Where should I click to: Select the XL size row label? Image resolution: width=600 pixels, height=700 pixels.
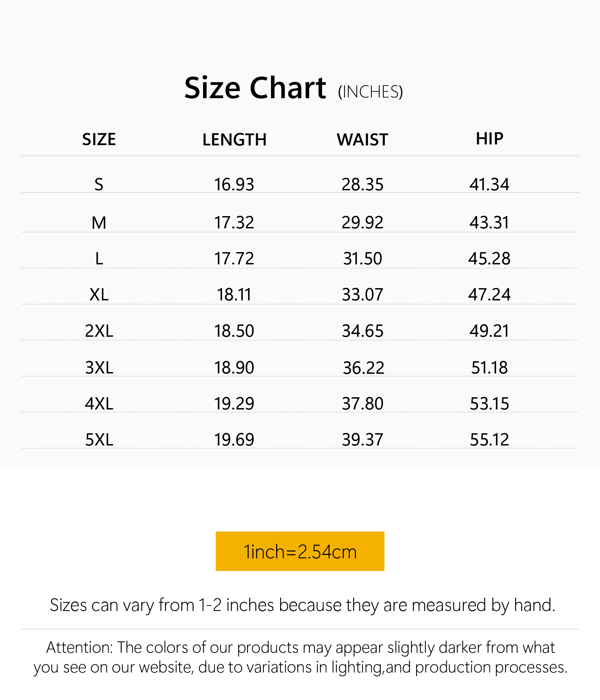click(99, 295)
